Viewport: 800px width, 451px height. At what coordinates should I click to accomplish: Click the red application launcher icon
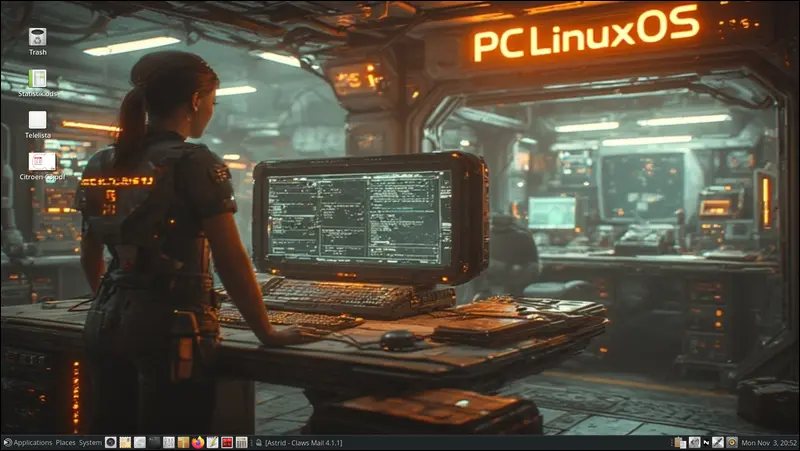227,442
